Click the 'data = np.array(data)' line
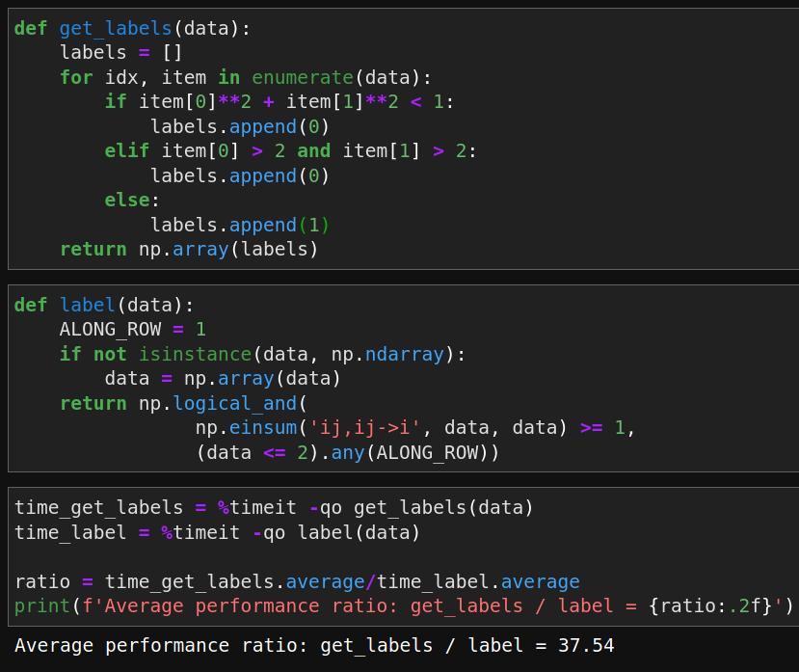Image resolution: width=799 pixels, height=672 pixels. (223, 379)
